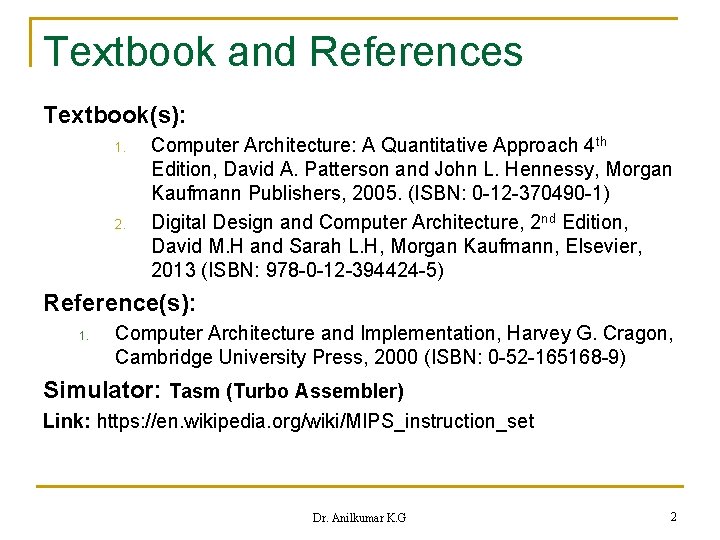Select the 'Textbook(s):' heading
This screenshot has width=720, height=540.
tap(114, 115)
